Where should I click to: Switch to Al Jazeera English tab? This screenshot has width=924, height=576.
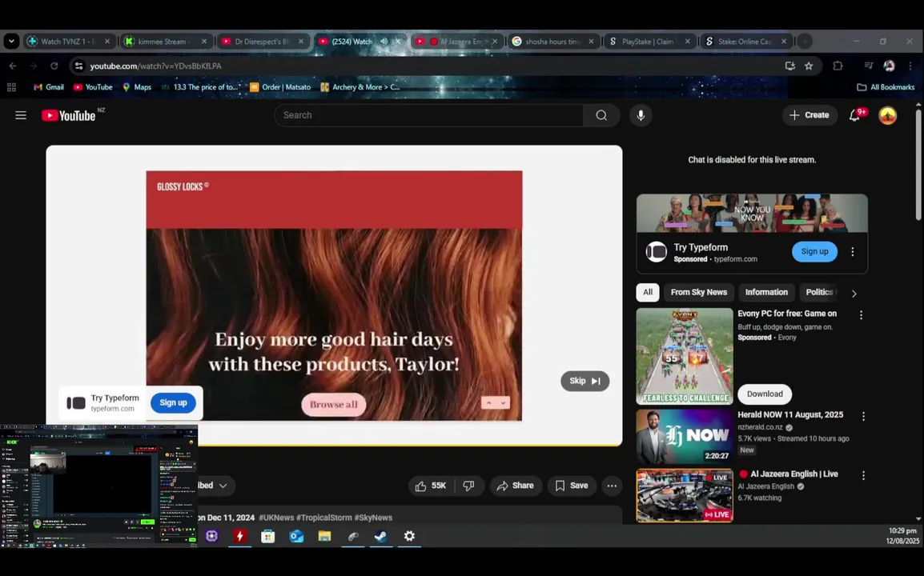(455, 42)
